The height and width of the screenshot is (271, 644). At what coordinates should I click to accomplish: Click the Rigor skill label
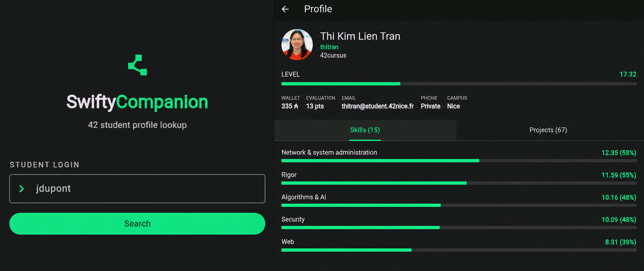tap(289, 175)
